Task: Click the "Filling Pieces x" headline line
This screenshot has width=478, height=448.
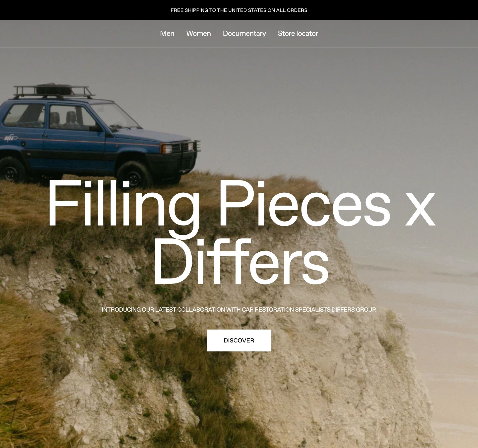Action: click(x=241, y=204)
